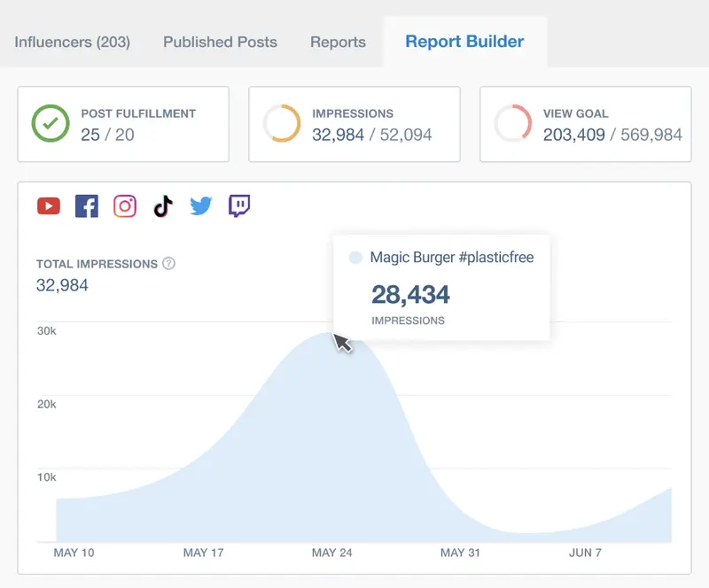Open the Total Impressions help tooltip
The image size is (709, 588).
[x=168, y=263]
